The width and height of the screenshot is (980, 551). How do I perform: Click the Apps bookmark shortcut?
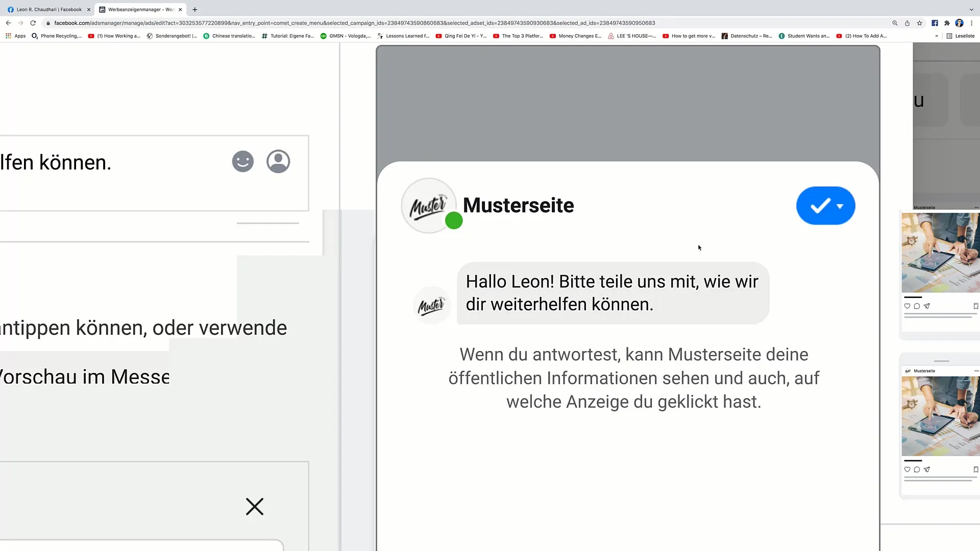pyautogui.click(x=15, y=36)
